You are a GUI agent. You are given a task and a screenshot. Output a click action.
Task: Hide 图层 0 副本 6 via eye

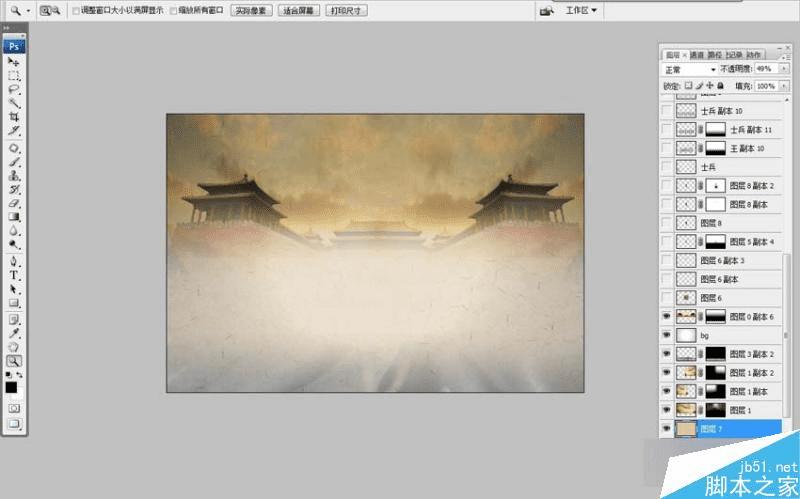click(x=666, y=316)
